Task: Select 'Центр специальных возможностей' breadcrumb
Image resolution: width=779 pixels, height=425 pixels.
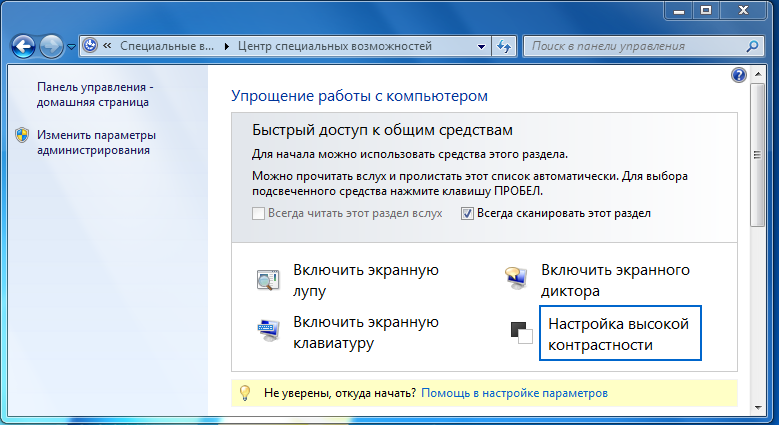Action: pyautogui.click(x=335, y=46)
